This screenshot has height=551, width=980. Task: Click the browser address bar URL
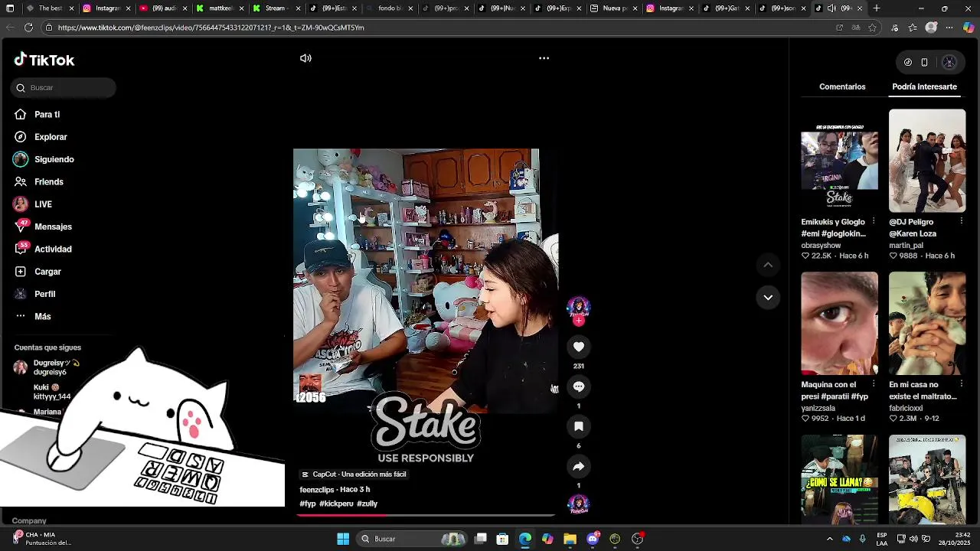click(211, 28)
